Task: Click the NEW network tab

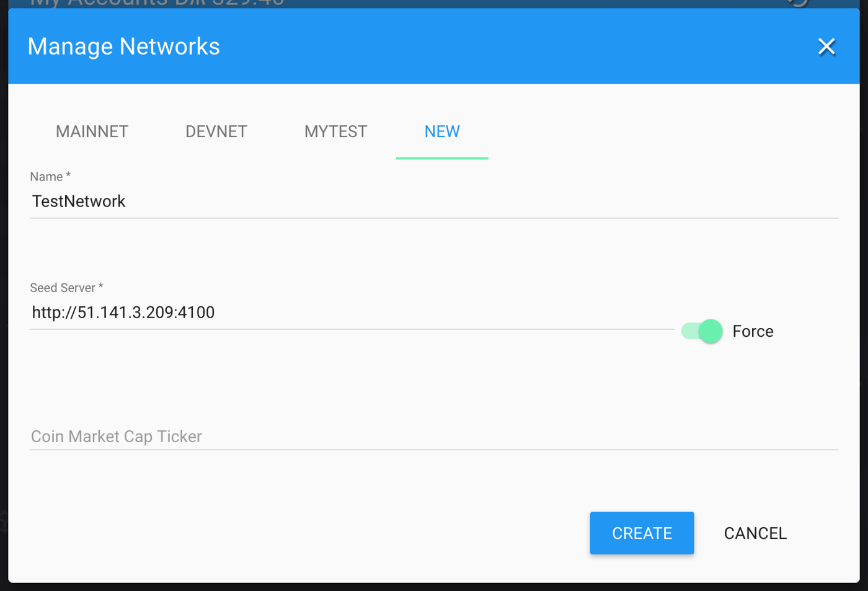Action: tap(442, 131)
